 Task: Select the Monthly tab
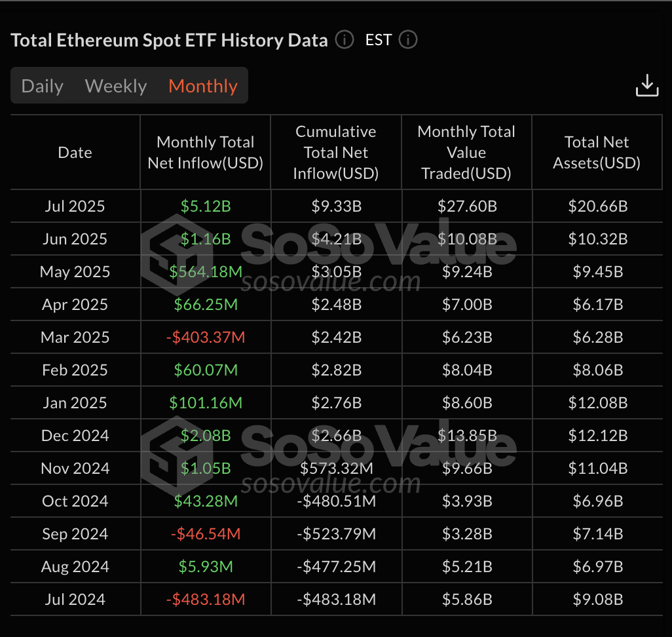[202, 85]
